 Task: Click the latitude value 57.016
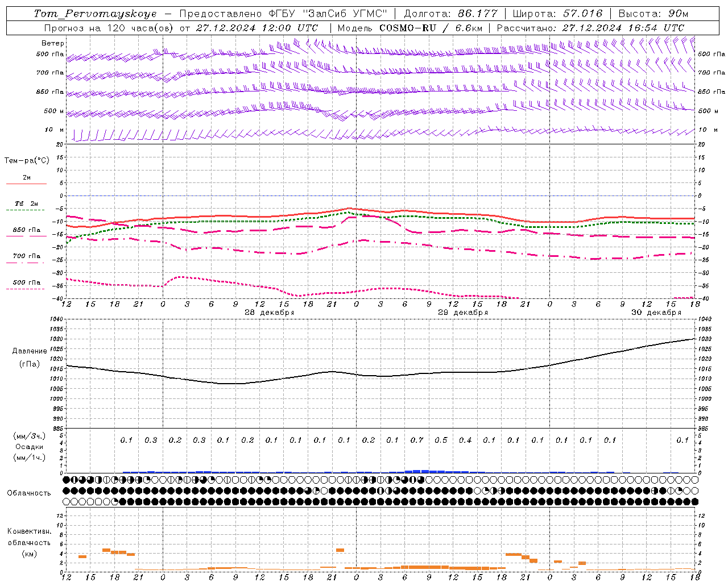[x=582, y=14]
